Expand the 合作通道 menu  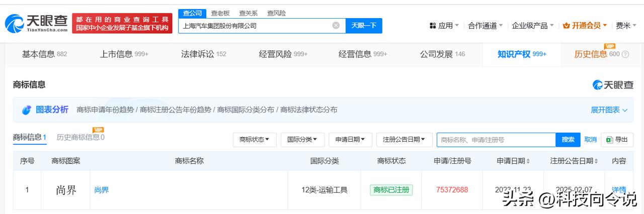pos(486,25)
